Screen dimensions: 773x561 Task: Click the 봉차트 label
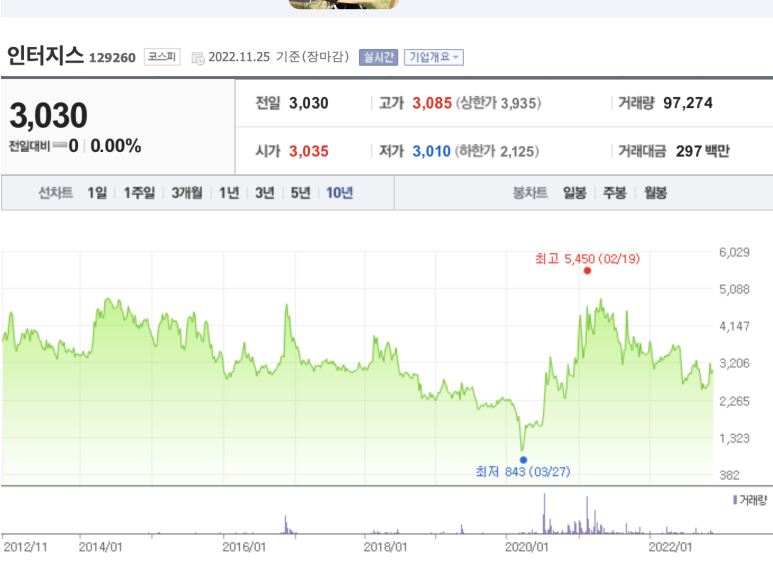(x=530, y=193)
